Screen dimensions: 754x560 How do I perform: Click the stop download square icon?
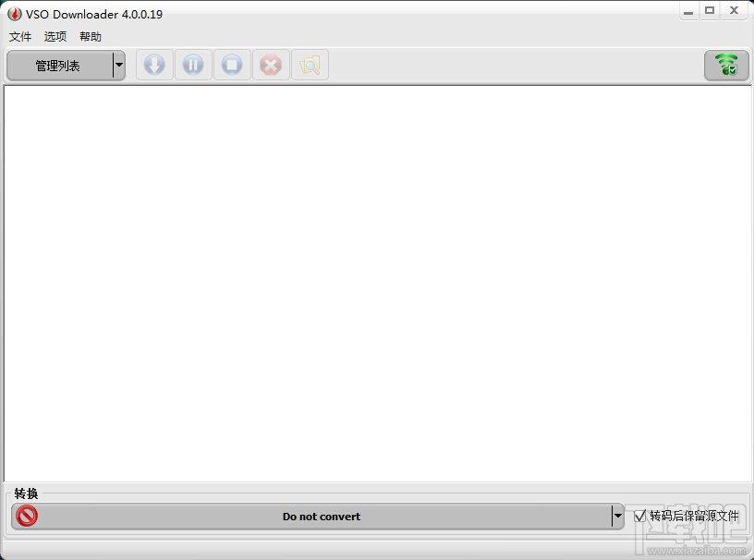coord(232,65)
